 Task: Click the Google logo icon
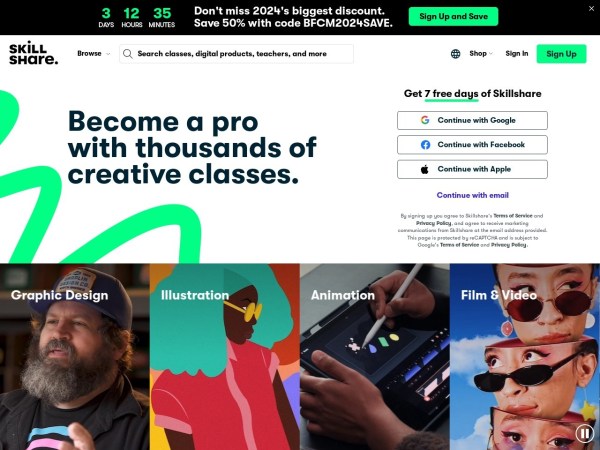[x=425, y=120]
